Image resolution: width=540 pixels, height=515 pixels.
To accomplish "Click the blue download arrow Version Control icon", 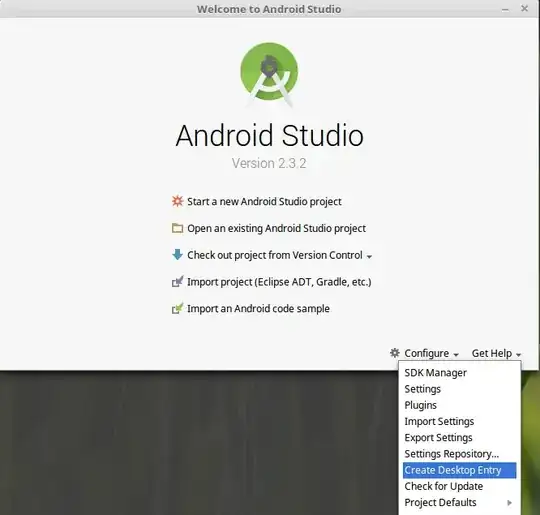I will (177, 255).
